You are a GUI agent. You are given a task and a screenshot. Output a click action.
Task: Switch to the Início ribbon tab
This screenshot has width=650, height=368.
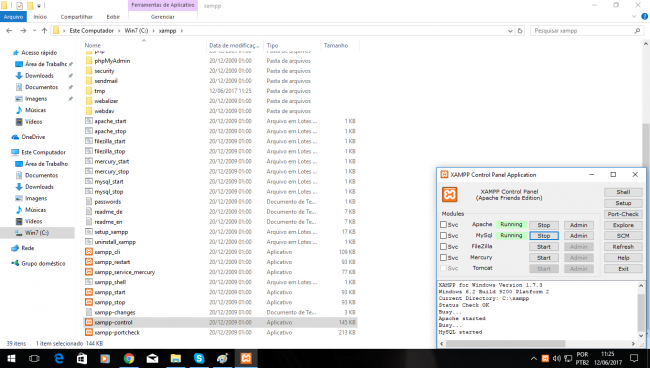click(40, 17)
